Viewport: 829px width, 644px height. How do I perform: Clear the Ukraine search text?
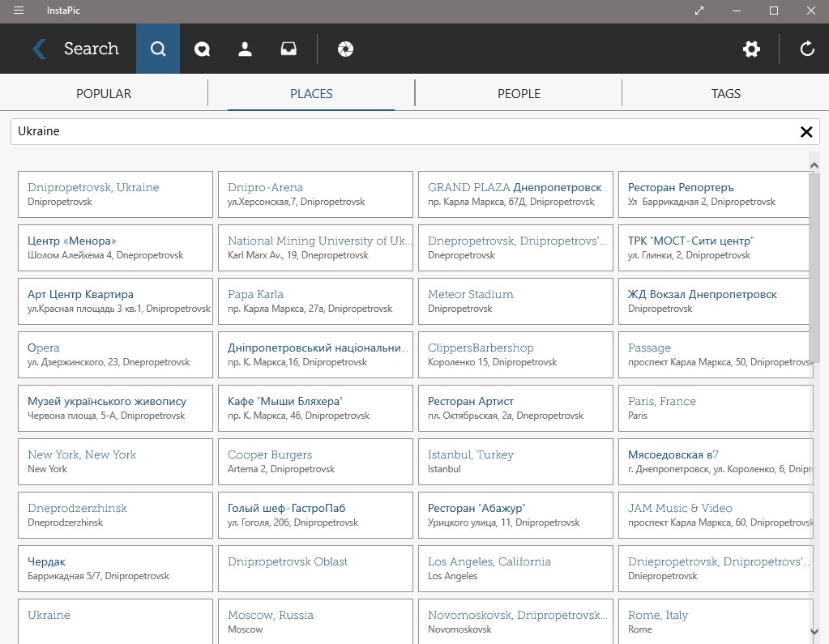tap(806, 131)
